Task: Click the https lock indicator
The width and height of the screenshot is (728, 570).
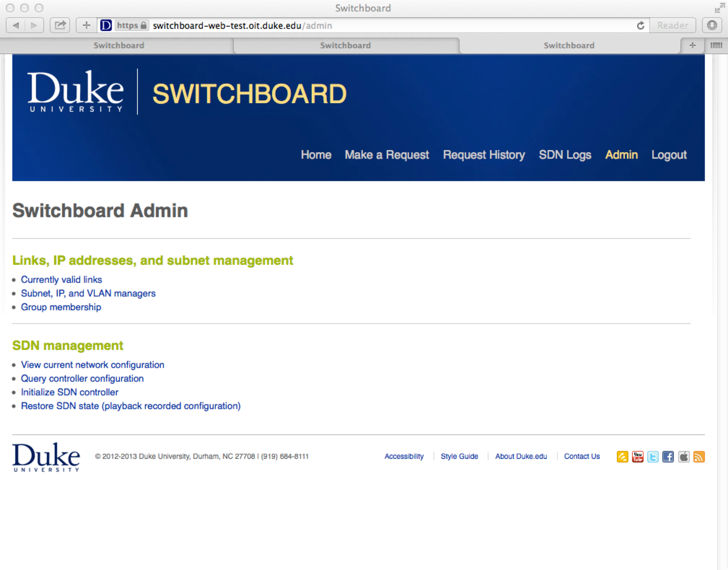Action: 132,25
